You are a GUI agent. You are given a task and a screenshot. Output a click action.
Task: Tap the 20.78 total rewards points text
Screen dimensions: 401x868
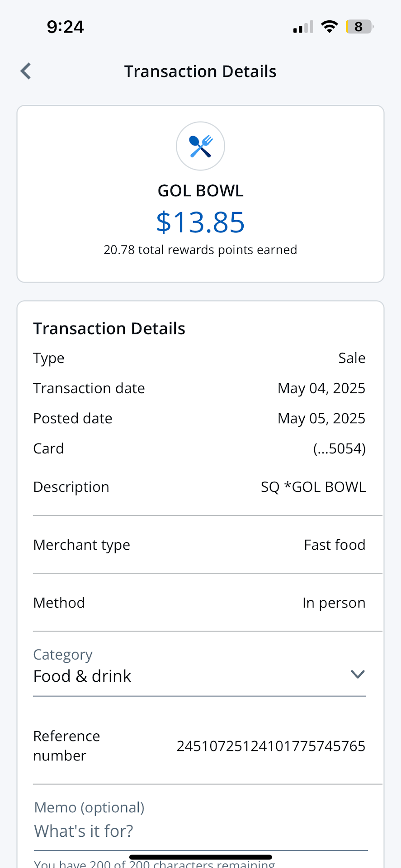tap(200, 250)
